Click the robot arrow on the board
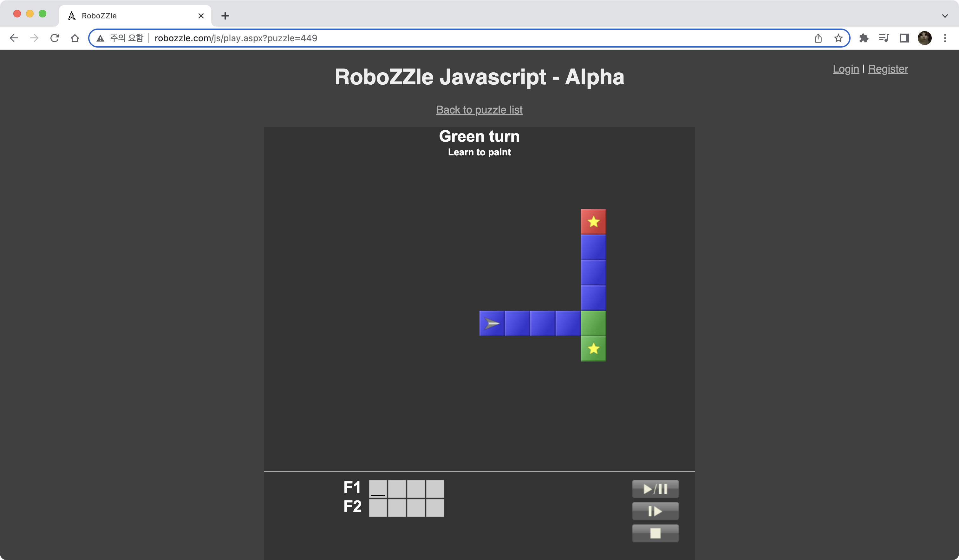Image resolution: width=959 pixels, height=560 pixels. click(492, 323)
